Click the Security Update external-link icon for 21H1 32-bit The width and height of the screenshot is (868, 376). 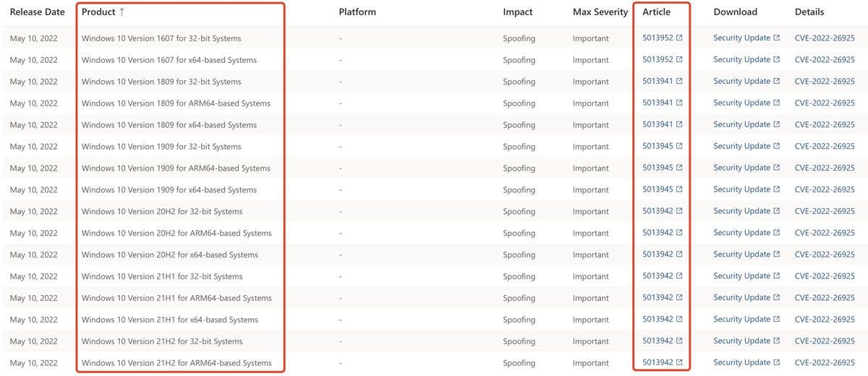(777, 276)
